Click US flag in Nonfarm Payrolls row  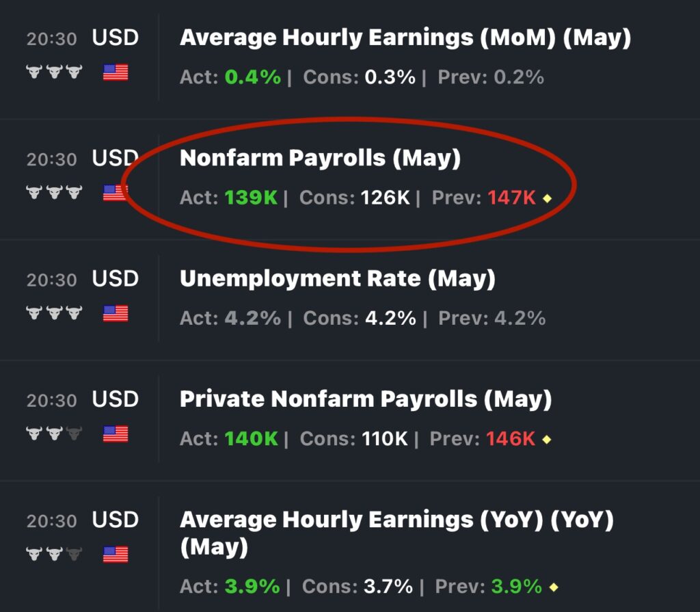click(115, 193)
